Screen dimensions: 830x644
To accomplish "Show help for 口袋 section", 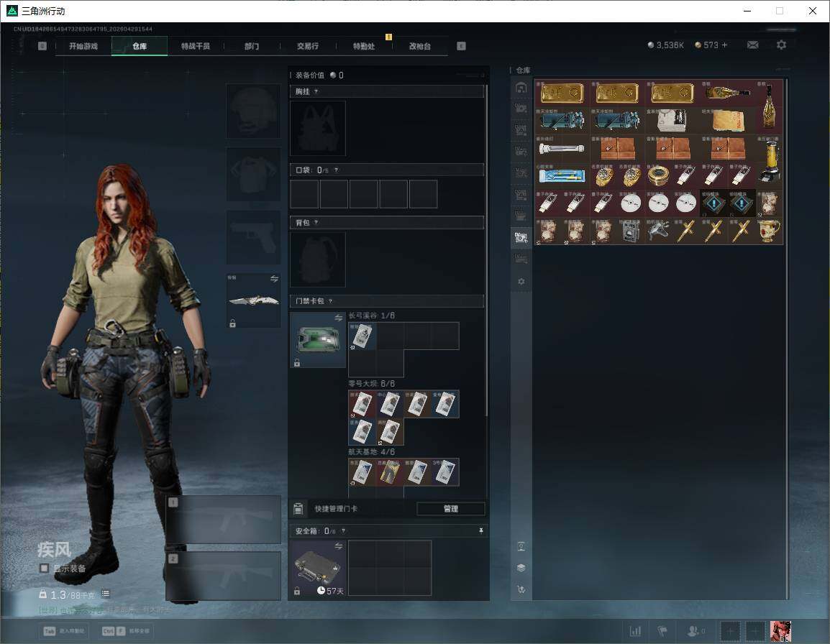I will (336, 170).
